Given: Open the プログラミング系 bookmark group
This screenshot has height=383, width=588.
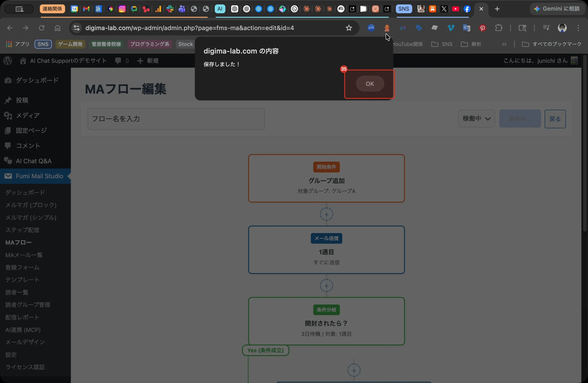Looking at the screenshot, I should (x=150, y=44).
